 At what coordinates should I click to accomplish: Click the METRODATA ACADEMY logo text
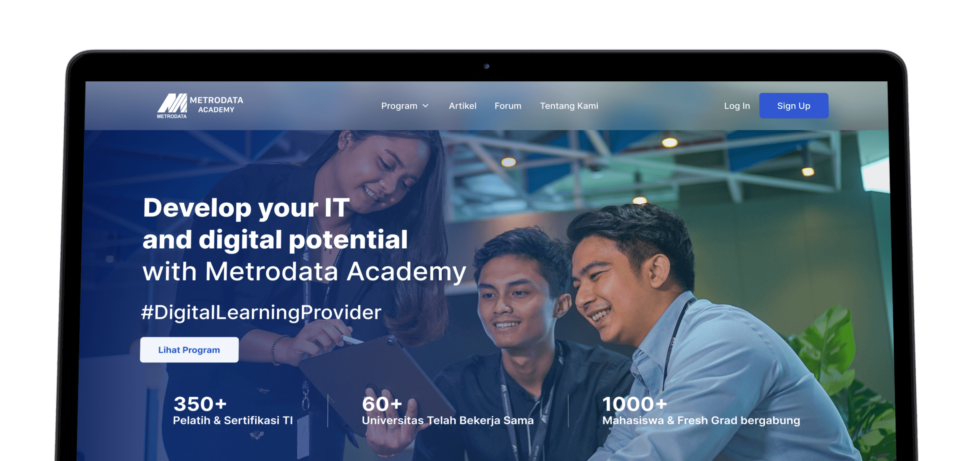(216, 105)
